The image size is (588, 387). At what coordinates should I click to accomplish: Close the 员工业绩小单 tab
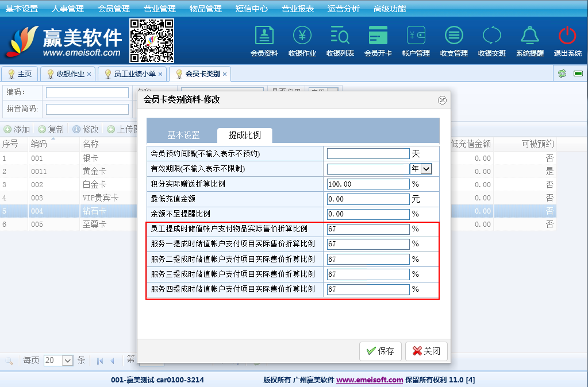161,74
